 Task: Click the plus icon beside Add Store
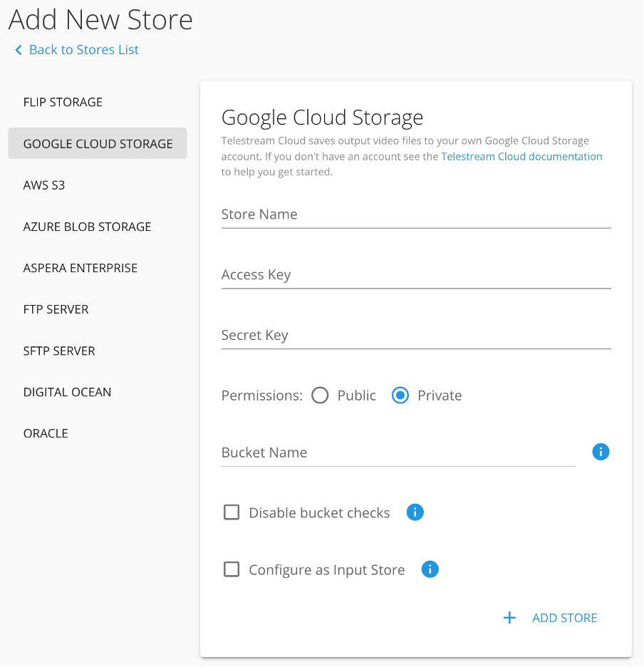(509, 618)
